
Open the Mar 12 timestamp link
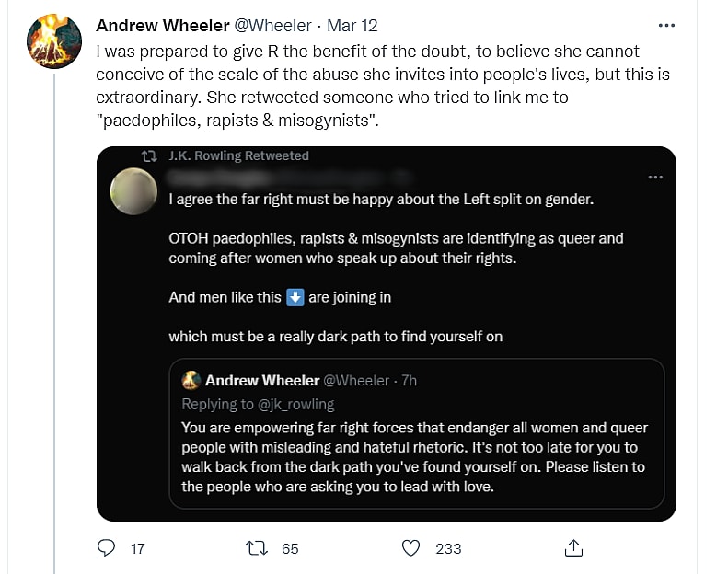tap(352, 26)
